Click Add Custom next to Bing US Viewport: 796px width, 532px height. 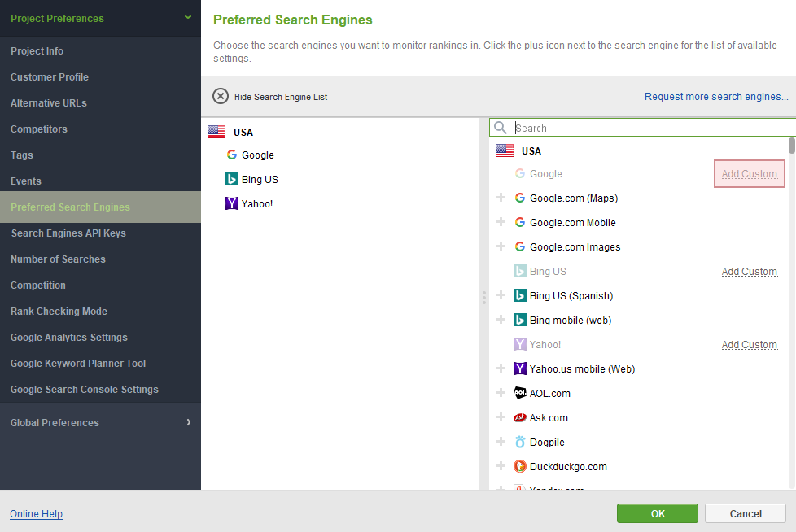pos(750,272)
